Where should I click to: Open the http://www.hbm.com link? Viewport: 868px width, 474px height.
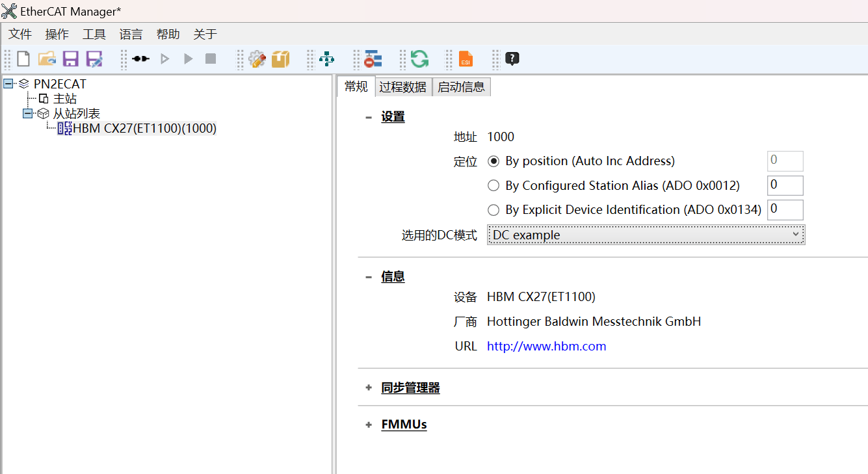point(547,347)
